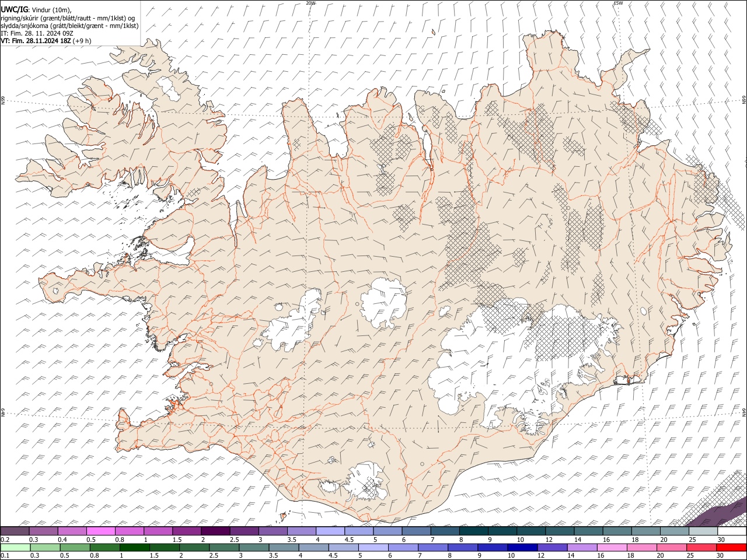This screenshot has width=747, height=560.
Task: Click the 'UWC/IG' title text
Action: 14,9
